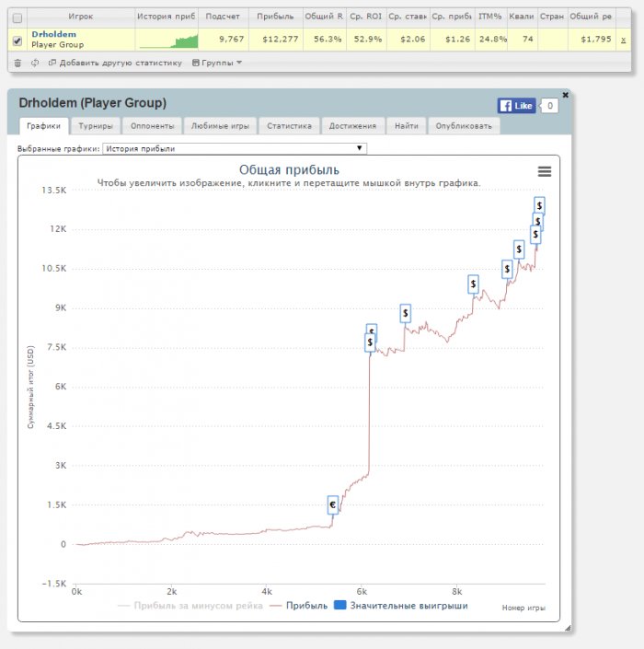Screen dimensions: 644x649
Task: Click the refresh icon next to trash
Action: tap(35, 63)
